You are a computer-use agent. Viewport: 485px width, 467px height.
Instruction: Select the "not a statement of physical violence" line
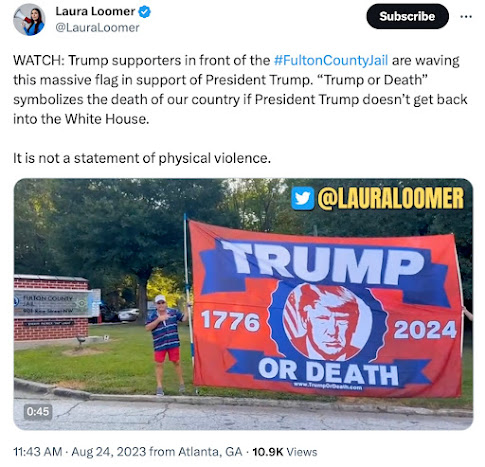point(142,158)
